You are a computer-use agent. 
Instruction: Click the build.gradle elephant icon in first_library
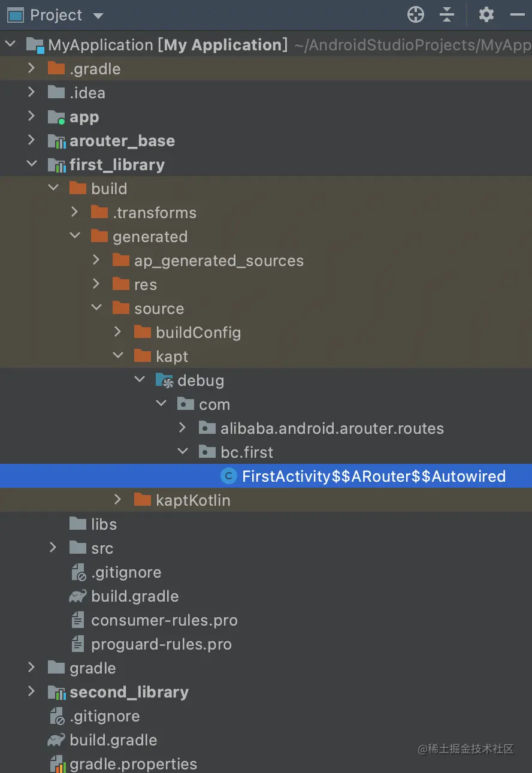click(x=78, y=596)
